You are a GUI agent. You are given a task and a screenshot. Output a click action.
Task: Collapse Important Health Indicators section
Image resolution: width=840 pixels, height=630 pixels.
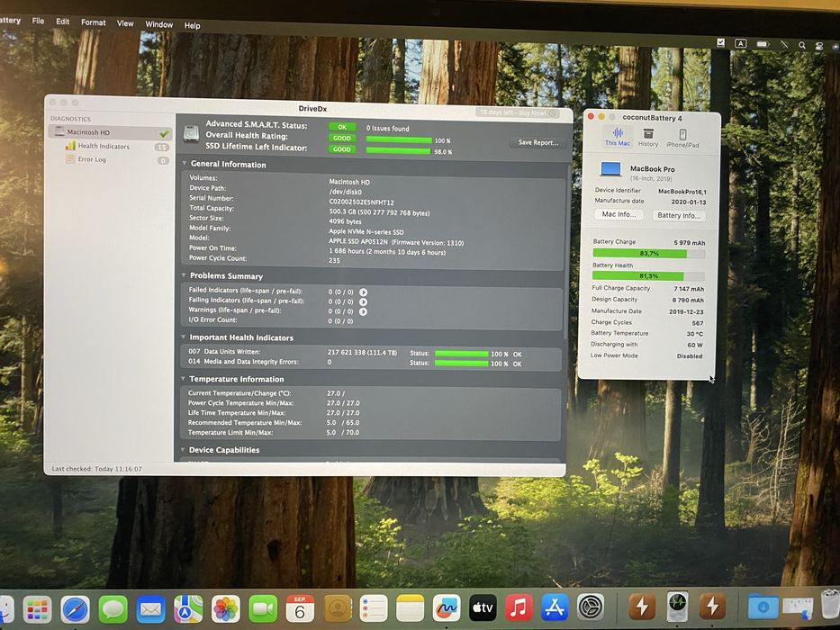point(183,337)
